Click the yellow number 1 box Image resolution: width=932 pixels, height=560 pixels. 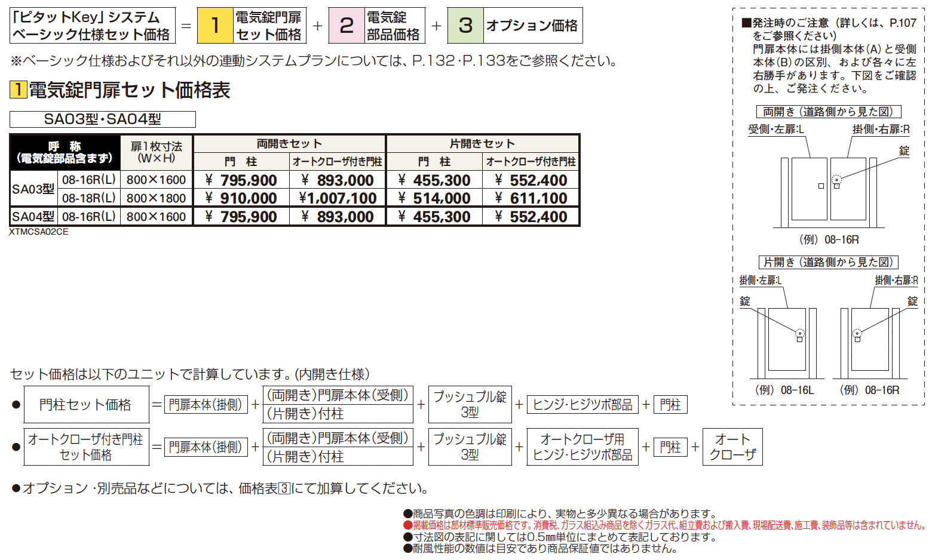(x=215, y=25)
